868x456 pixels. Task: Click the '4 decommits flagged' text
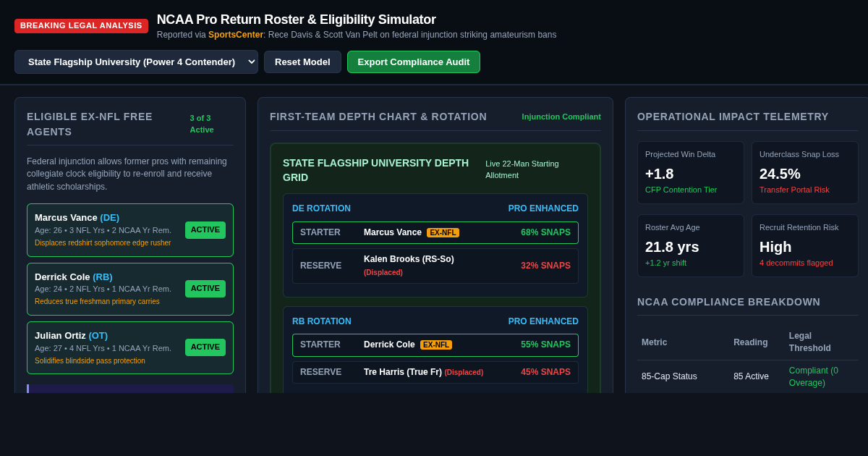tap(796, 263)
